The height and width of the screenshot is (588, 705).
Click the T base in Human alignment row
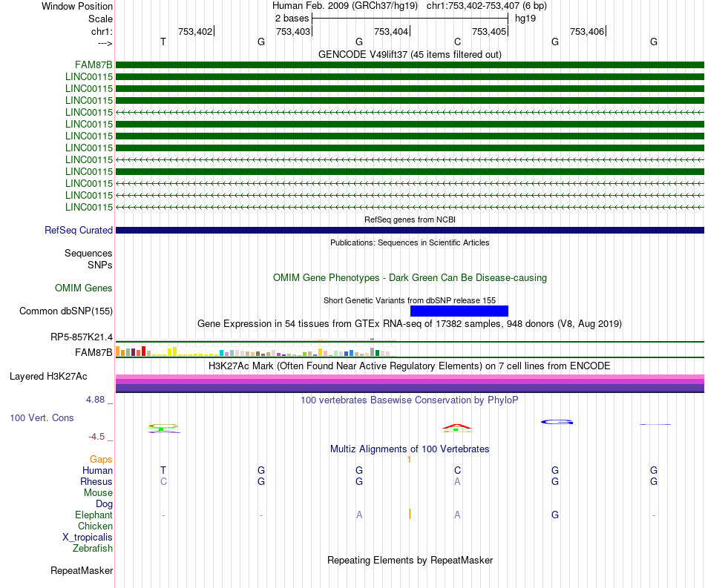point(163,470)
